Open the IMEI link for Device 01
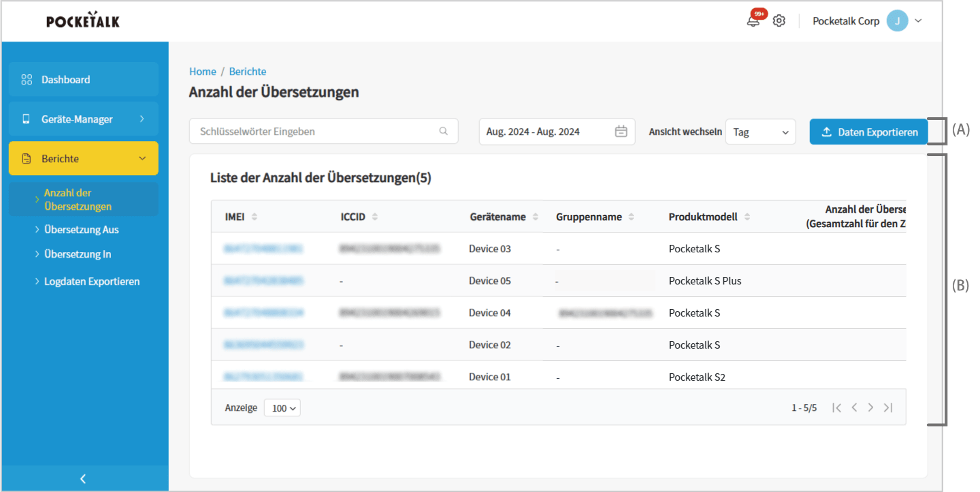The width and height of the screenshot is (980, 492). point(263,377)
